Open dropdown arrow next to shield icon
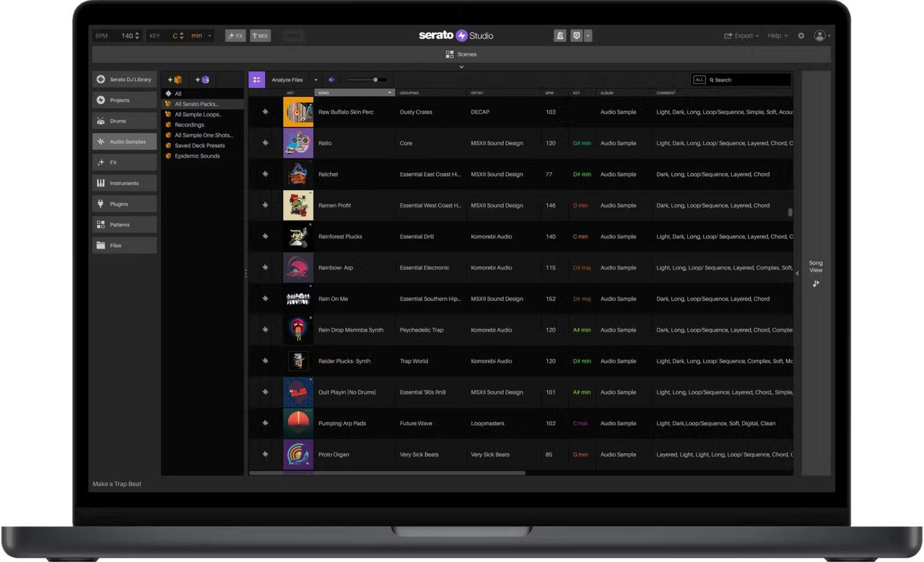This screenshot has width=924, height=562. tap(588, 35)
